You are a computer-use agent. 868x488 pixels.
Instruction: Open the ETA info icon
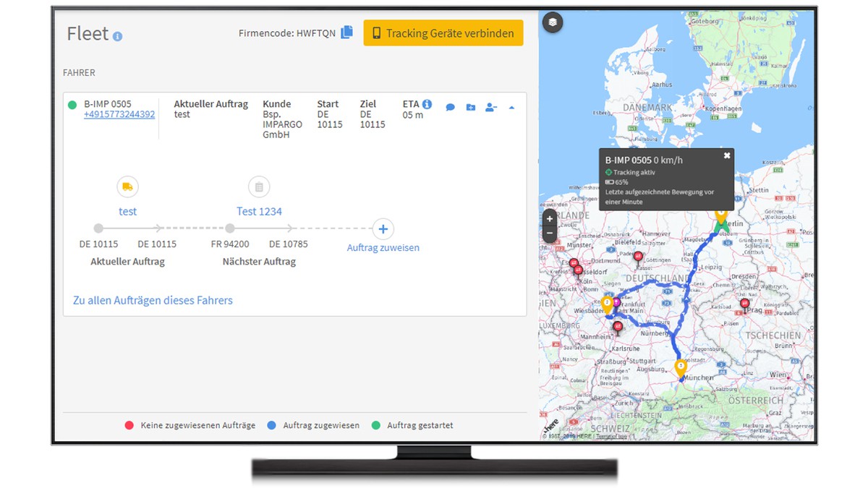pos(427,104)
